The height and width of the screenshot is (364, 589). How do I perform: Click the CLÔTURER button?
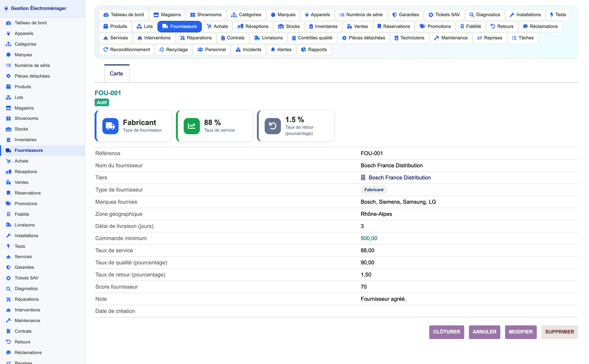pyautogui.click(x=446, y=332)
